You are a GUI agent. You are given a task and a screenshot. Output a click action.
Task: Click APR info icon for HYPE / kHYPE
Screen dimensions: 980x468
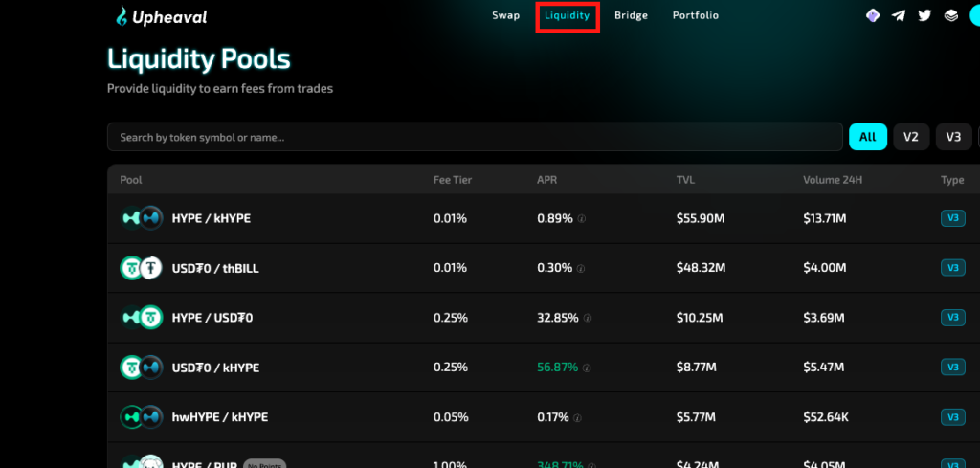[582, 219]
